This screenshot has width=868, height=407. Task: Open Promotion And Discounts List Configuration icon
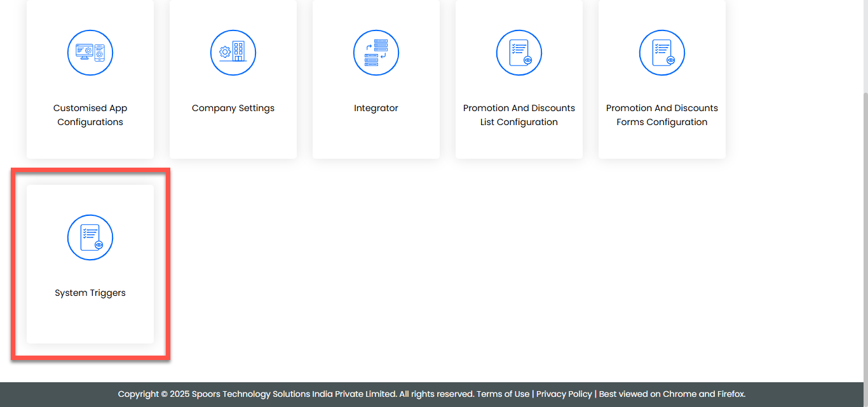click(519, 53)
